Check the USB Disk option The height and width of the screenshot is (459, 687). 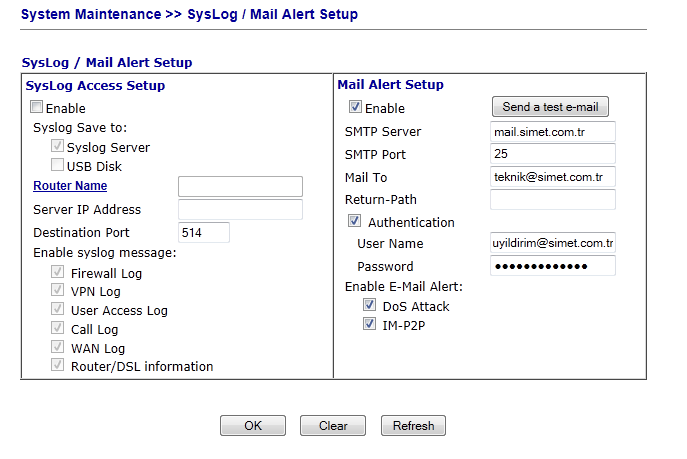point(58,166)
